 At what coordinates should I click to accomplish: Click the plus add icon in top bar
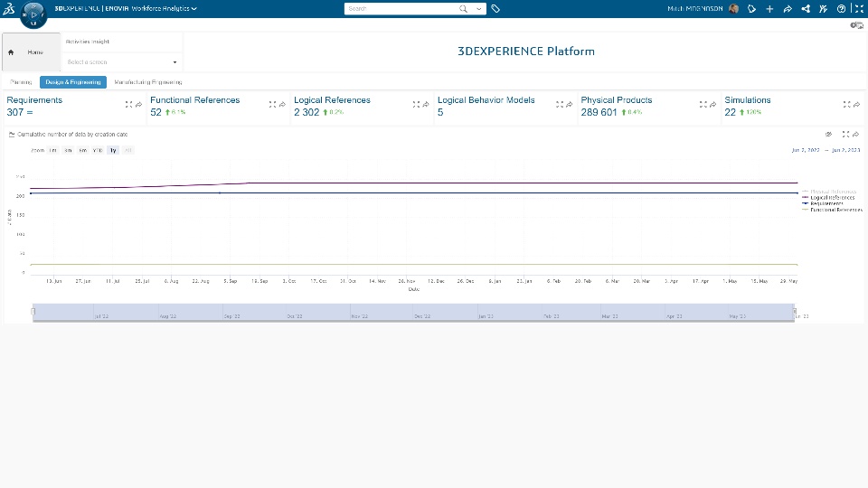pos(769,9)
